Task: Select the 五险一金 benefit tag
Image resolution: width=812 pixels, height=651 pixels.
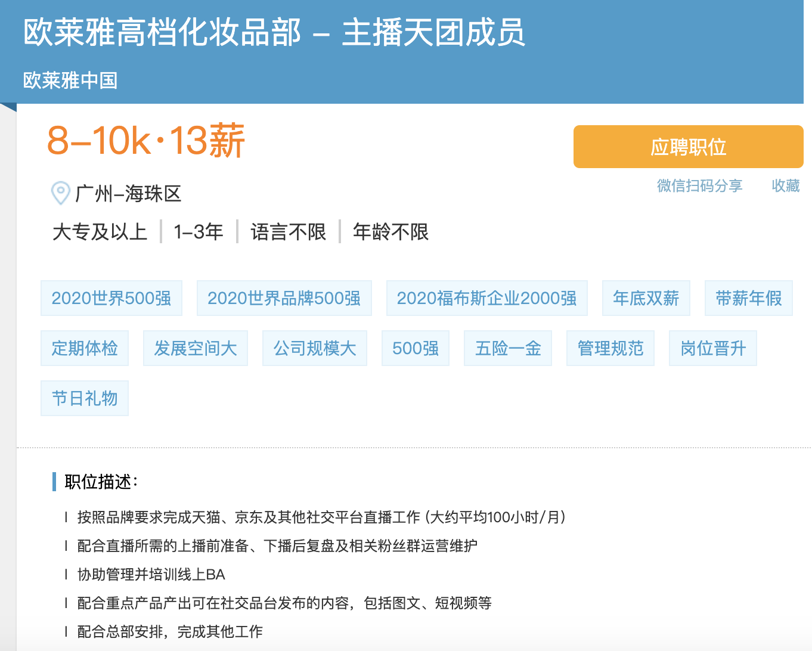Action: point(508,348)
